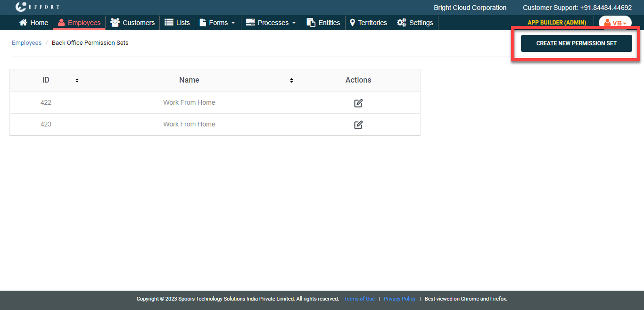Edit permission set with ID 423

pos(358,125)
